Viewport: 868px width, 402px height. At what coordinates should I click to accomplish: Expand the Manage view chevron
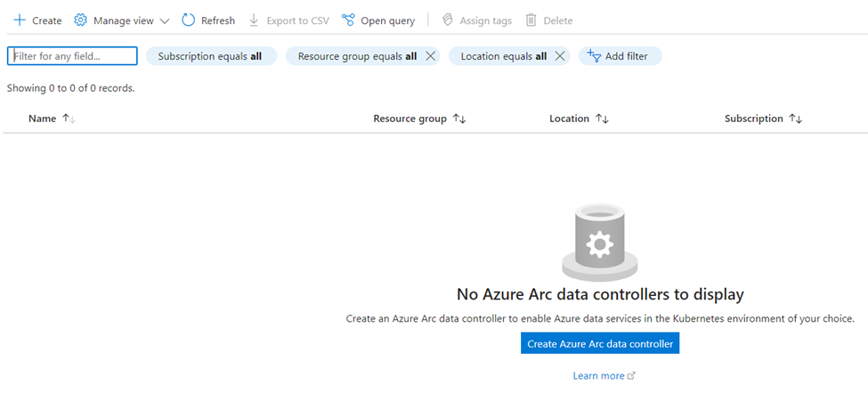point(165,21)
